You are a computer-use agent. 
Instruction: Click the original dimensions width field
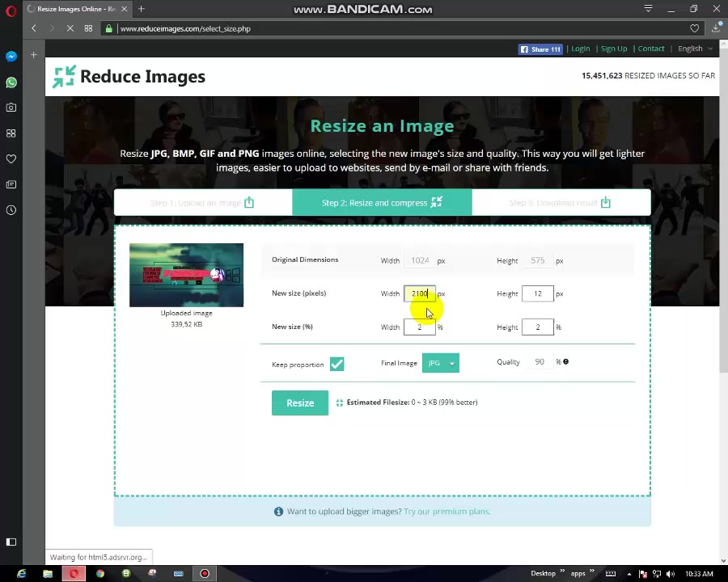click(x=420, y=260)
